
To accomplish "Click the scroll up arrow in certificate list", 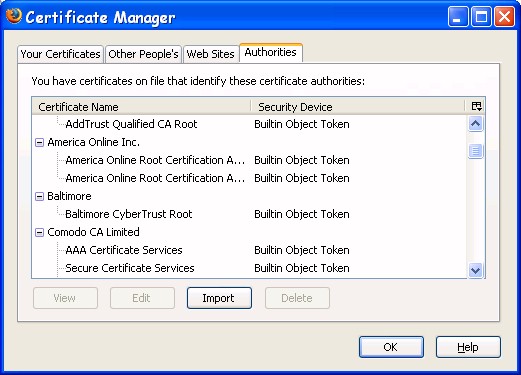I will click(x=475, y=124).
